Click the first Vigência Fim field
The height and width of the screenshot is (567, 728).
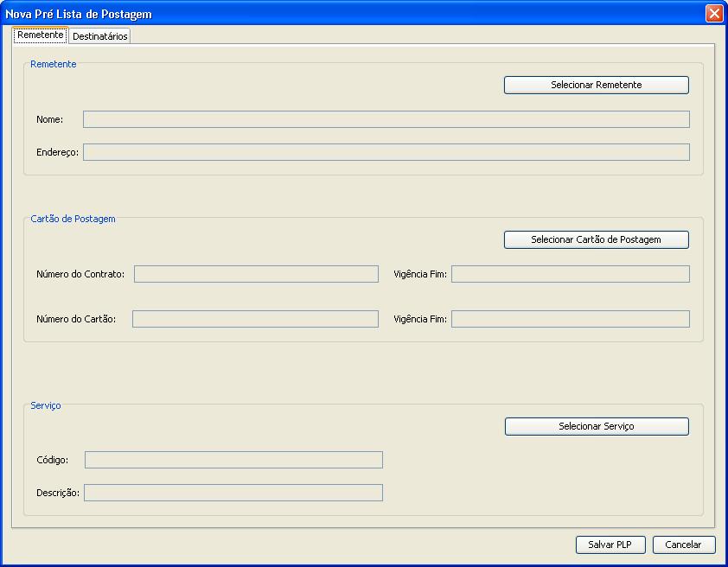tap(570, 273)
